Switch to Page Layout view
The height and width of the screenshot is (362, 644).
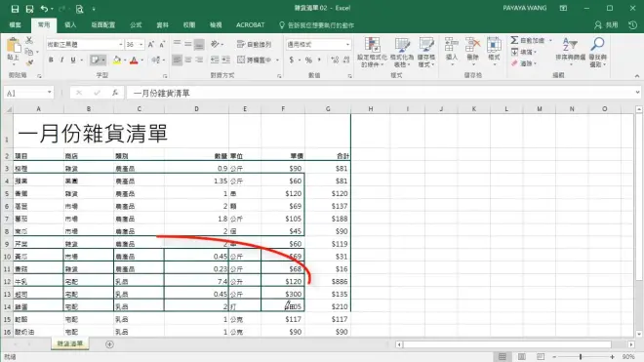(522, 357)
